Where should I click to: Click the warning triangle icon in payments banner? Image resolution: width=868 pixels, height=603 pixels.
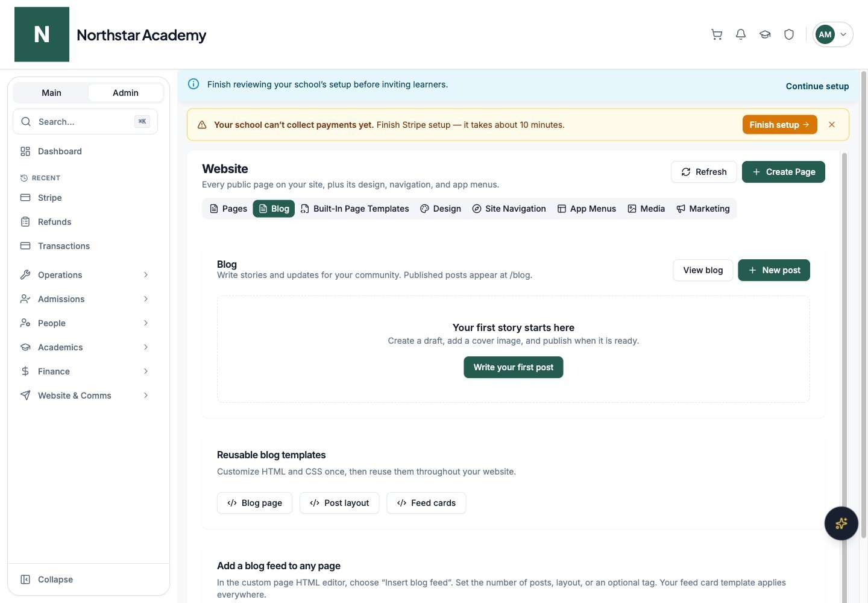(202, 125)
